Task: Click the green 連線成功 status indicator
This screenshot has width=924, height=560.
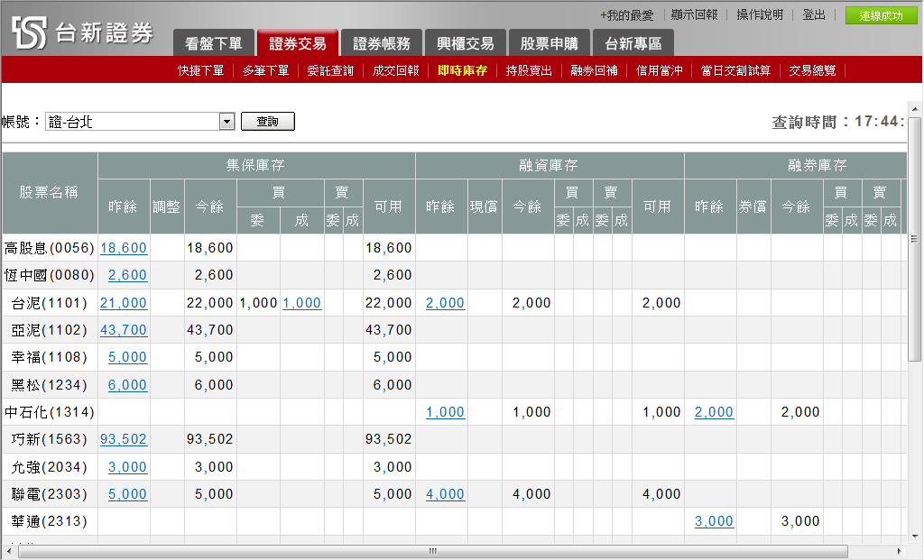Action: click(881, 15)
